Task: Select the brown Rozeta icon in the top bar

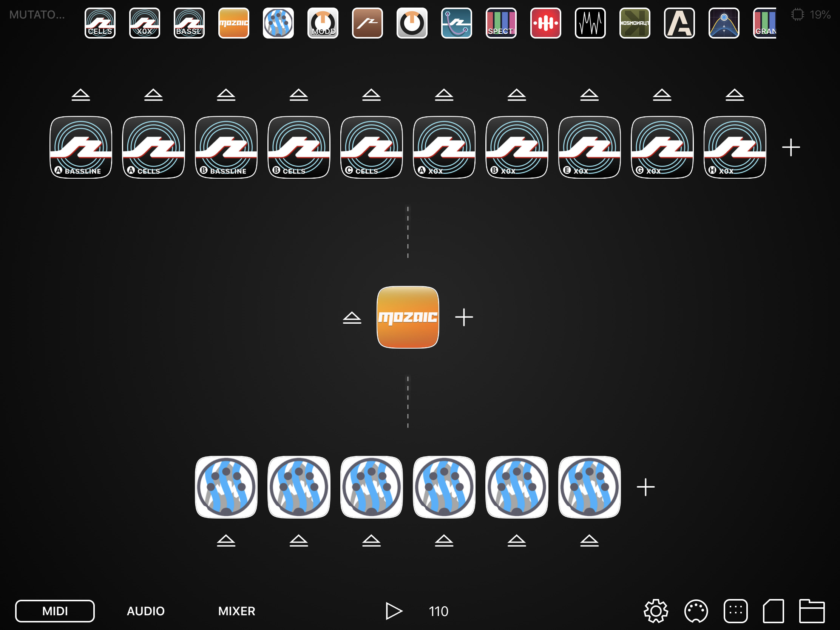Action: click(367, 23)
